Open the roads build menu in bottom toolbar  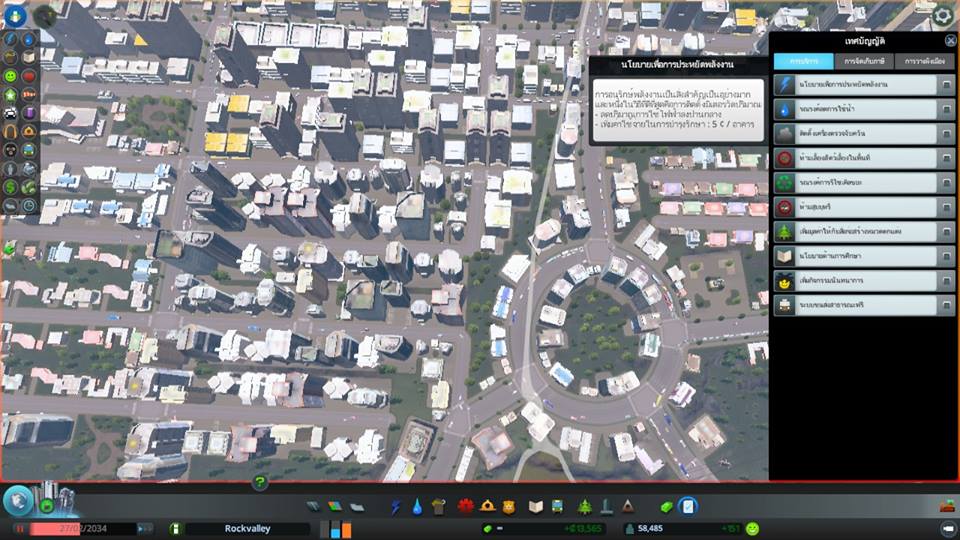(313, 506)
